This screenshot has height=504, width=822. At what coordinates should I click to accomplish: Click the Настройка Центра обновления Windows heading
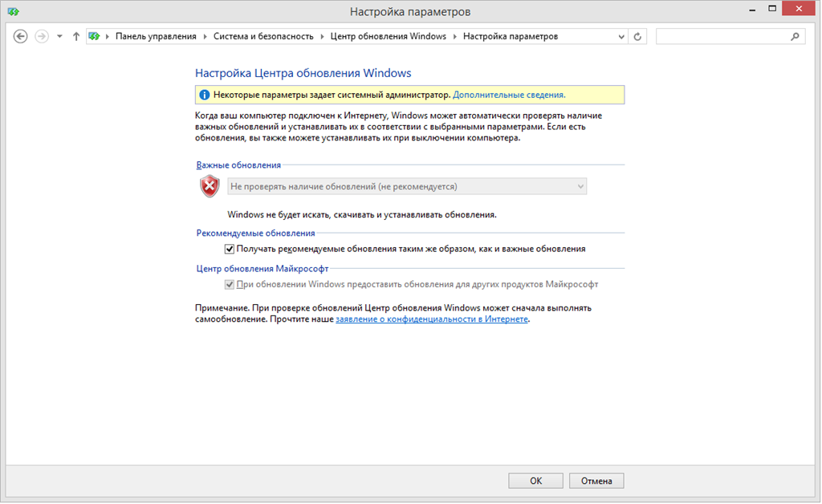303,73
